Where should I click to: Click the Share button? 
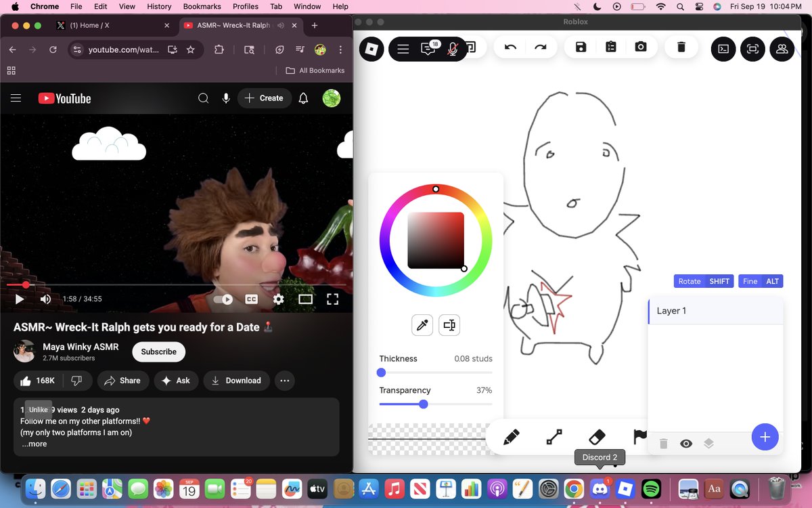point(122,381)
